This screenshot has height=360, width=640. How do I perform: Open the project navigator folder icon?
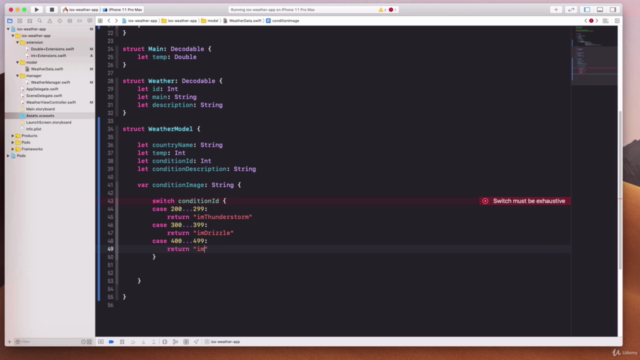point(10,20)
